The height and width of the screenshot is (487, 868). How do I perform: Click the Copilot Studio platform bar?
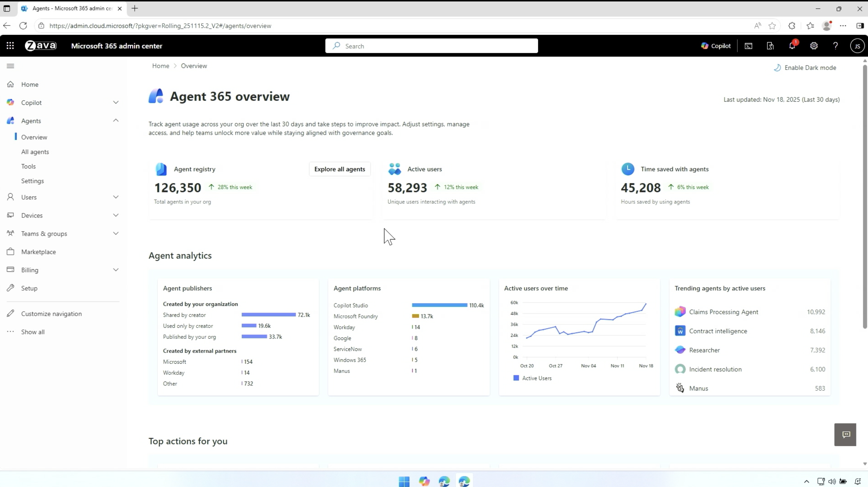click(x=439, y=305)
